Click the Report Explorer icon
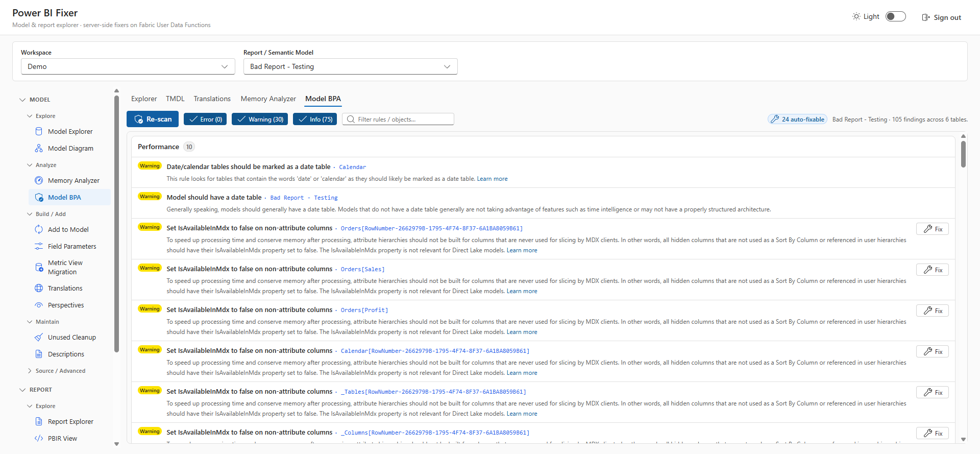Screen dimensions: 980x454 pos(39,422)
